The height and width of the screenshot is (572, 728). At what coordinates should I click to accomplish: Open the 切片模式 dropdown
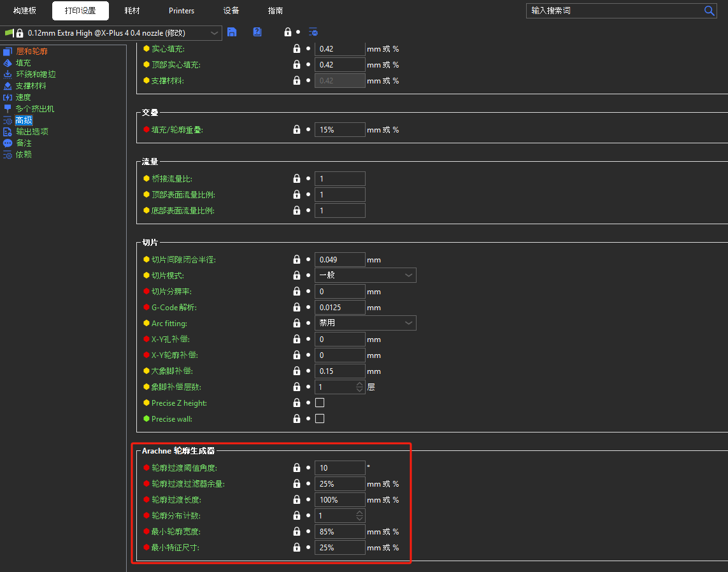click(x=366, y=275)
